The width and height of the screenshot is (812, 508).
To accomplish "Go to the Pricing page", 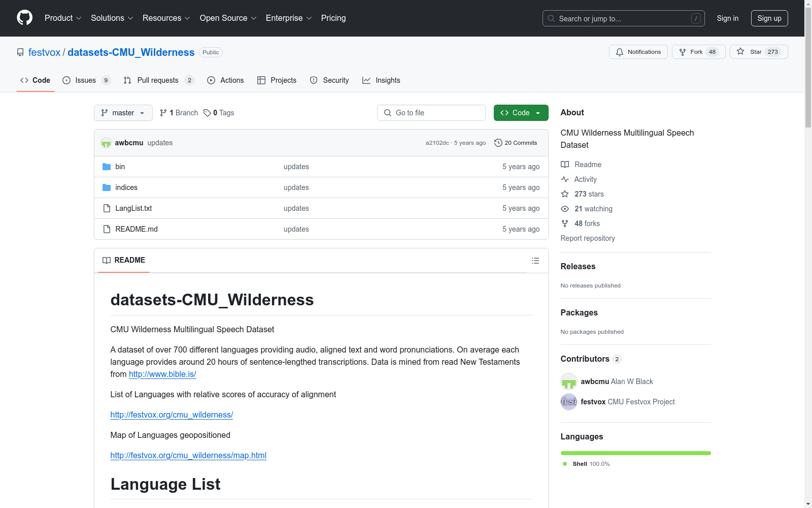I will click(x=333, y=18).
